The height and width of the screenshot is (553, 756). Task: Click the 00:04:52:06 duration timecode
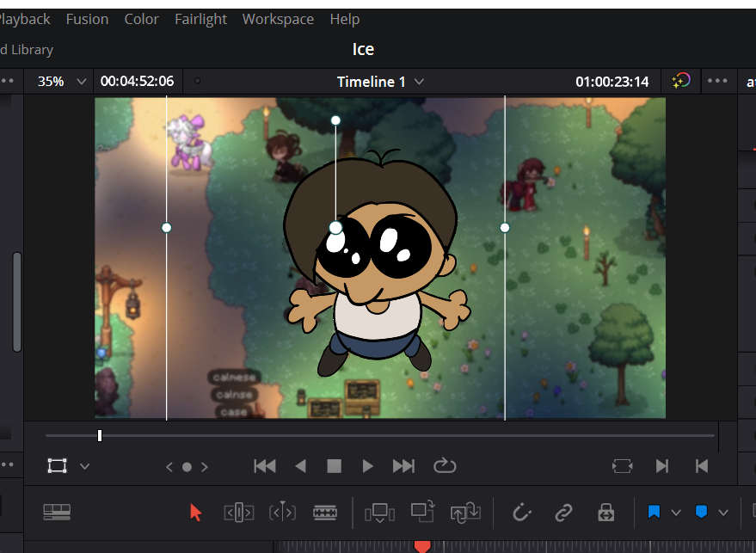137,81
